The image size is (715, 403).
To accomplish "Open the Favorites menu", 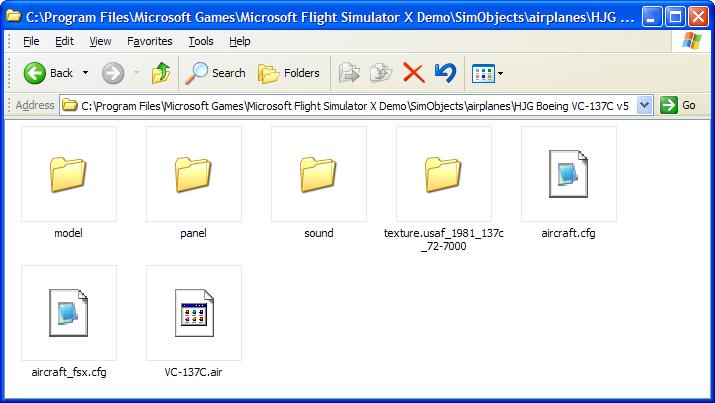I will click(x=149, y=41).
